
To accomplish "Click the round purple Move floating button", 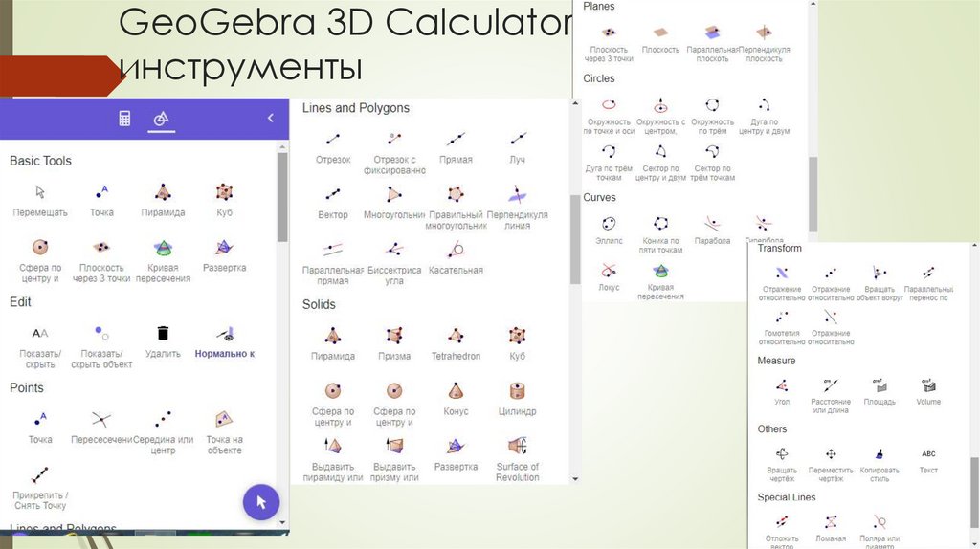I will point(261,502).
